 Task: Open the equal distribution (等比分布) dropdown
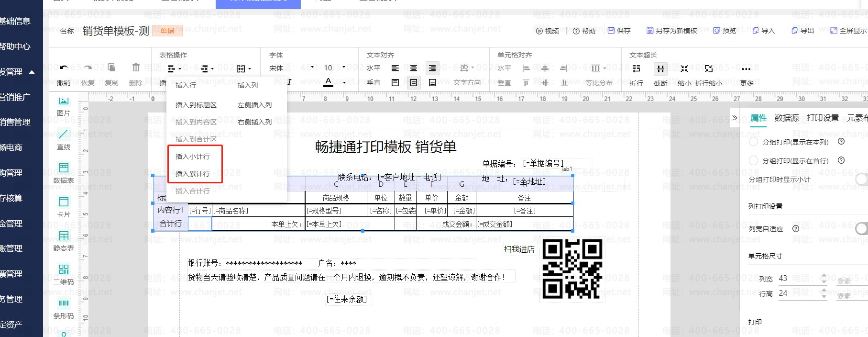pos(598,68)
